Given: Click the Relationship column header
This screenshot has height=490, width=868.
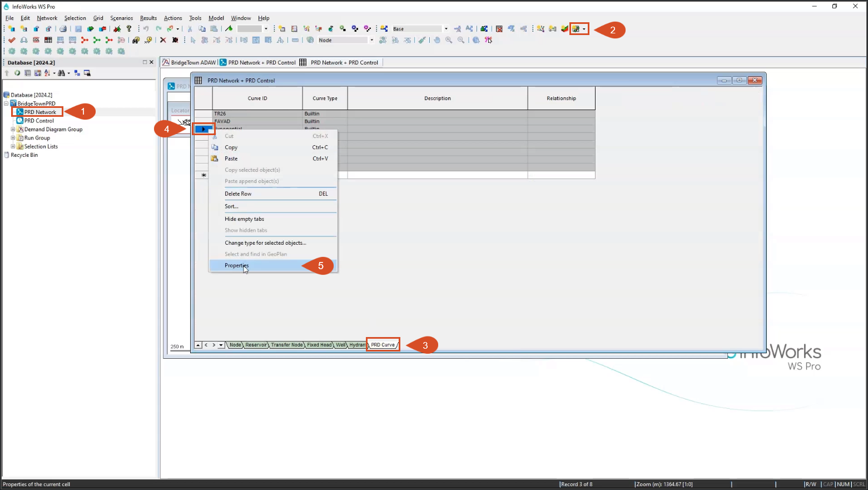Looking at the screenshot, I should point(561,98).
